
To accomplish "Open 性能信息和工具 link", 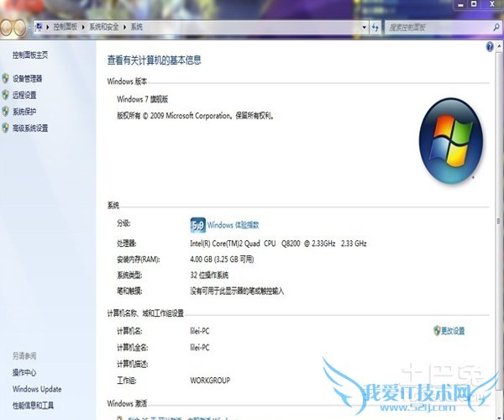I will [33, 406].
